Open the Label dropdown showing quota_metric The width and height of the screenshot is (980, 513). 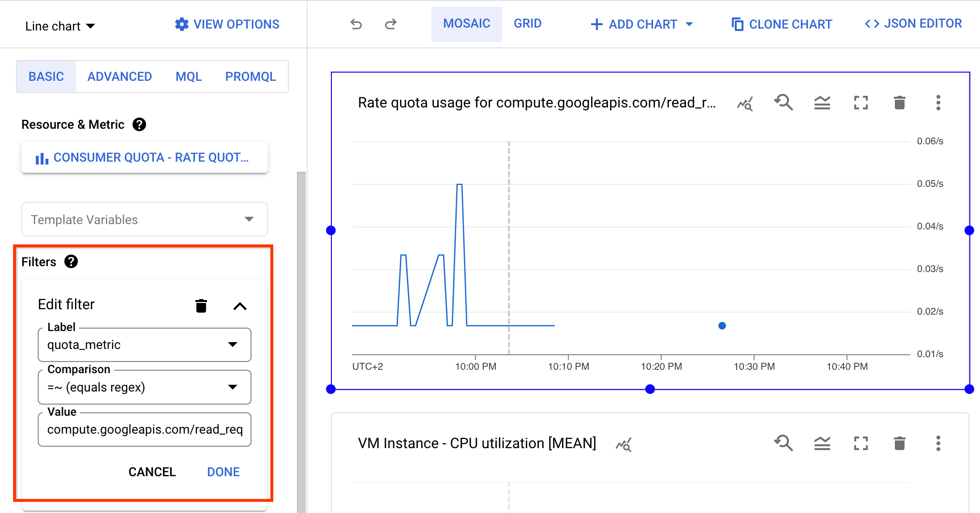233,345
